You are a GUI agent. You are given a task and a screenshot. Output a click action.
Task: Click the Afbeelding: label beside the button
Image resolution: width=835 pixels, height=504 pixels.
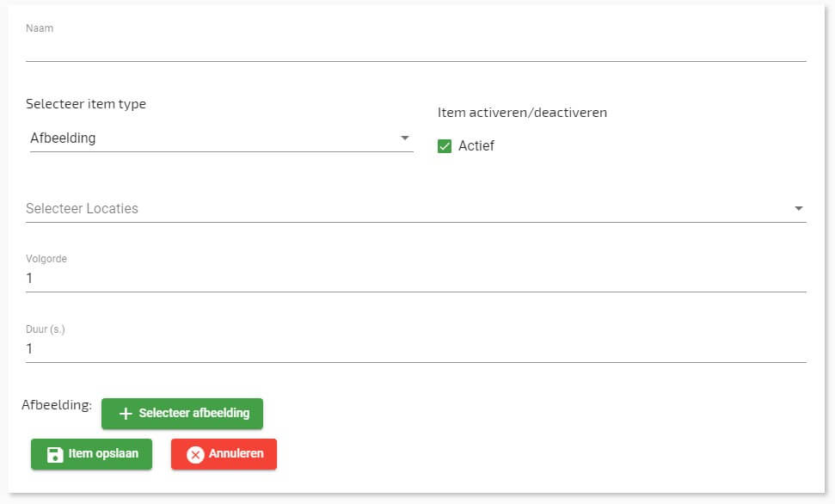point(57,405)
